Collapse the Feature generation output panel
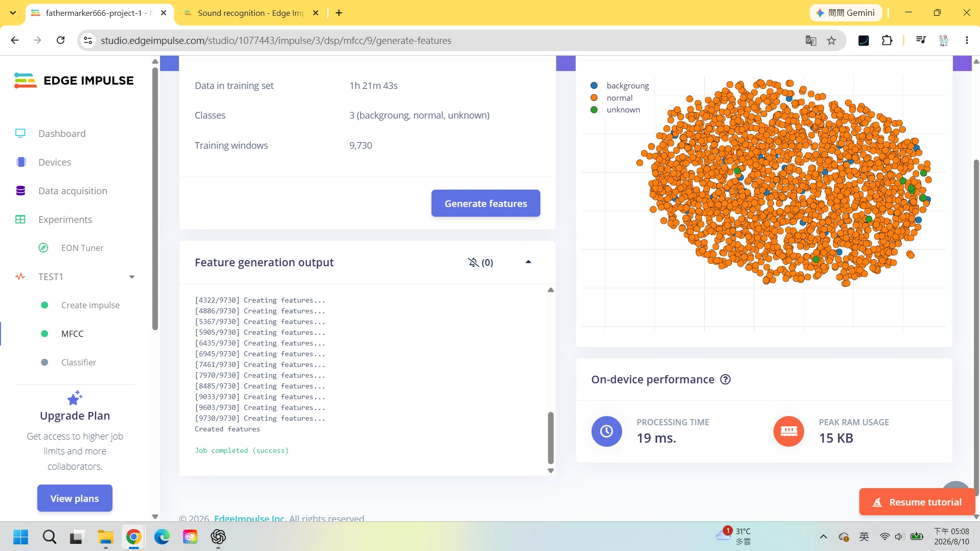 coord(528,262)
